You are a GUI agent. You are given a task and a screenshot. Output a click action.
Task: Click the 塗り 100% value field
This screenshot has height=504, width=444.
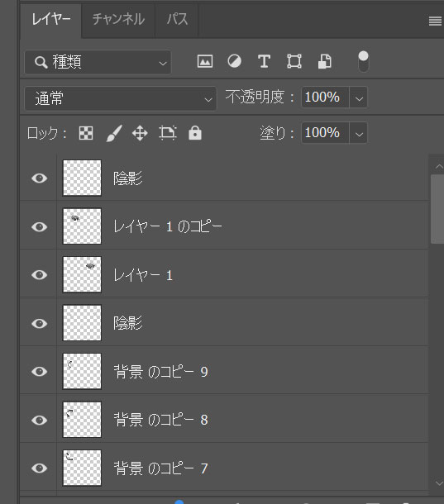(325, 132)
